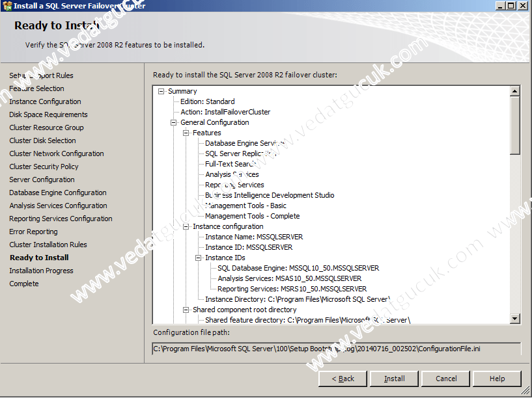532x400 pixels.
Task: Click the SQL Server setup title bar icon
Action: 7,6
